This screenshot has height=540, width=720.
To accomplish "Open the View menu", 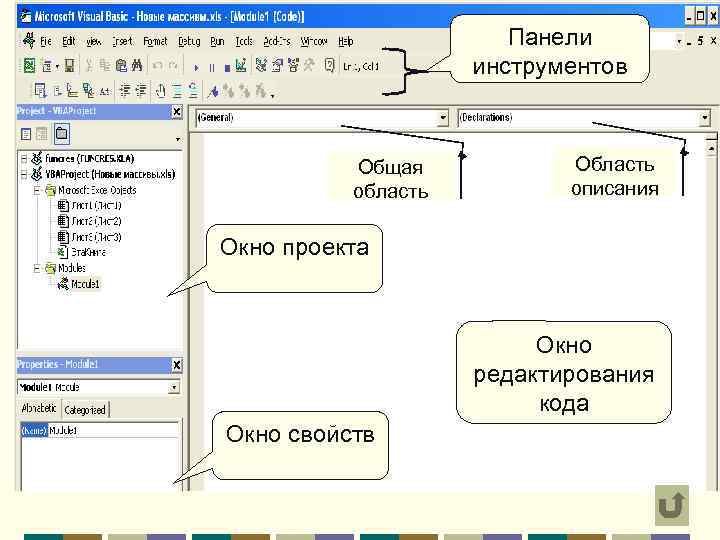I will 94,41.
